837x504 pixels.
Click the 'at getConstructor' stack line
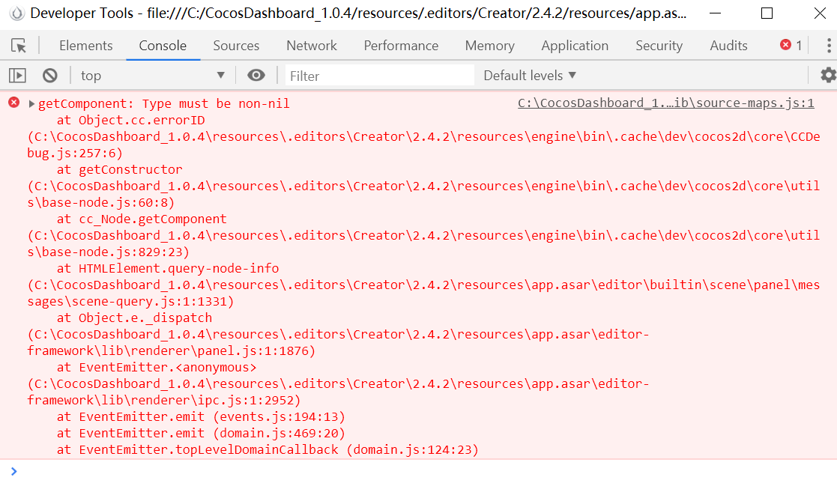(120, 169)
